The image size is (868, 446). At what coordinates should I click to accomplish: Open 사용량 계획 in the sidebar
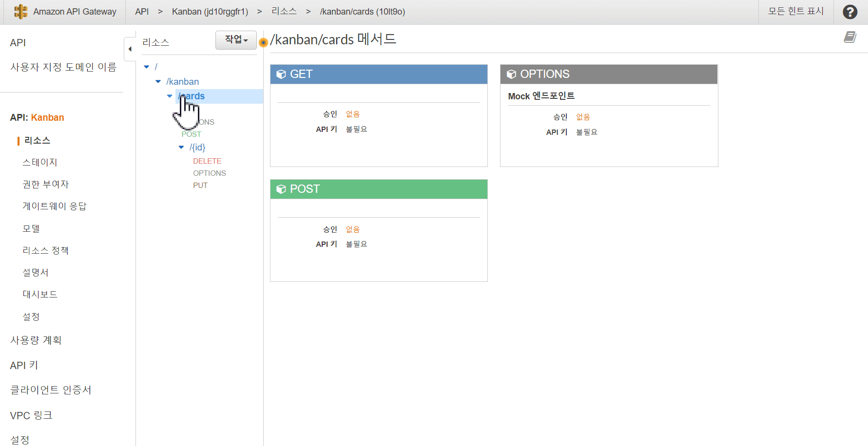36,340
